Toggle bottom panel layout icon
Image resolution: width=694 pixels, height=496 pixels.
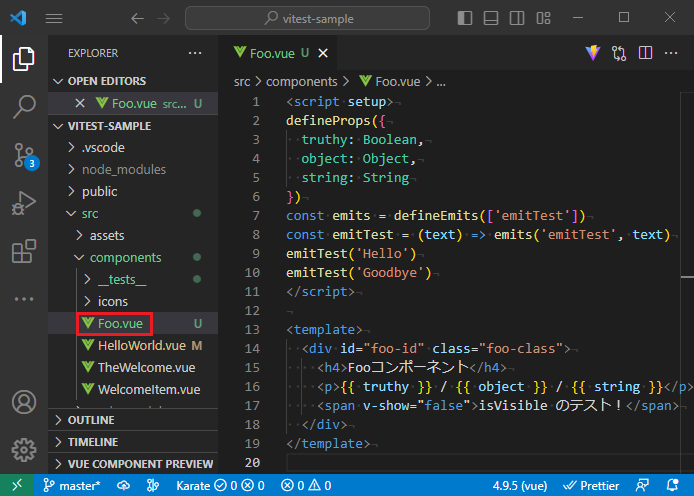(x=491, y=18)
